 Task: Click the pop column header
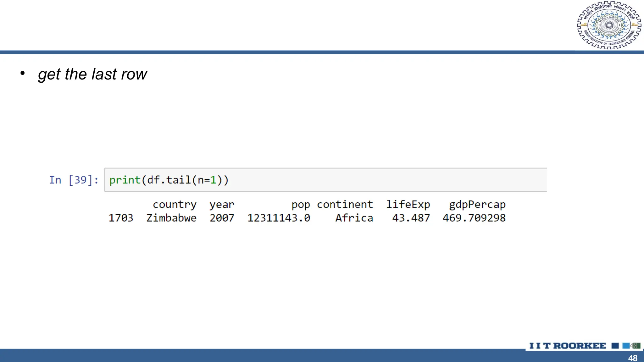[300, 205]
